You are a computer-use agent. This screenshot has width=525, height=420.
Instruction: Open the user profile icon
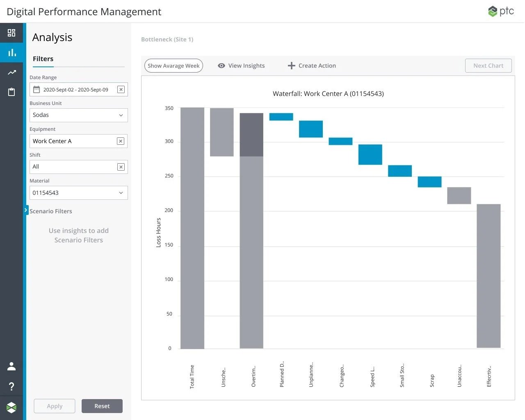pyautogui.click(x=11, y=366)
